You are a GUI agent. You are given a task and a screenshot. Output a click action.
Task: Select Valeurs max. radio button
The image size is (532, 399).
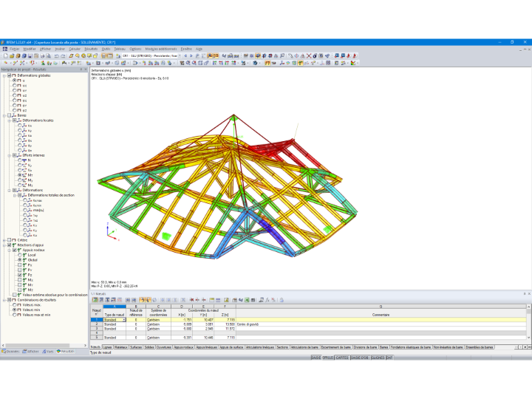15,304
